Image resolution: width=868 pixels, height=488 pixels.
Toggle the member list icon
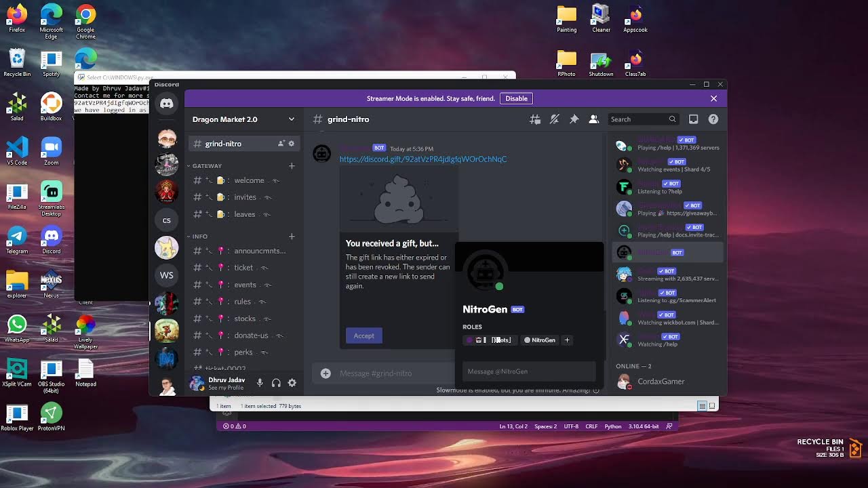point(593,119)
